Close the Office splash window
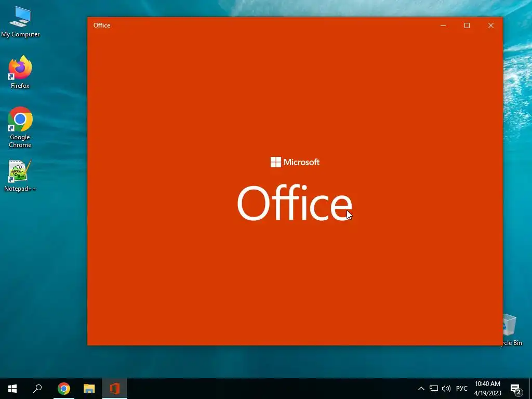 click(490, 25)
